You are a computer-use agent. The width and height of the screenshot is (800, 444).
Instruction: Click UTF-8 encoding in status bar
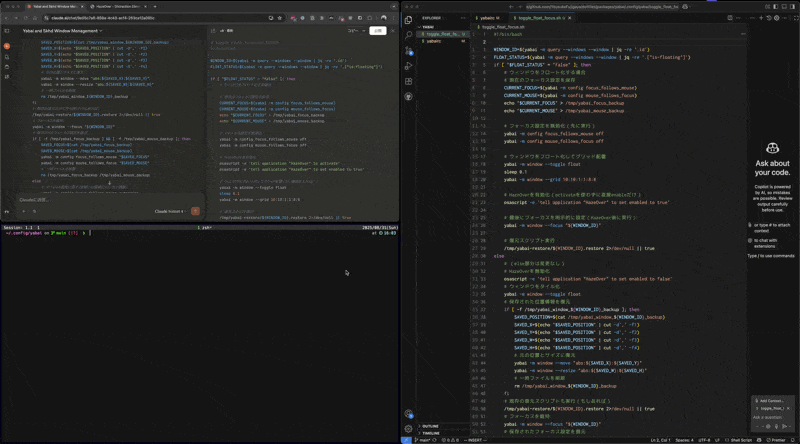(704, 440)
